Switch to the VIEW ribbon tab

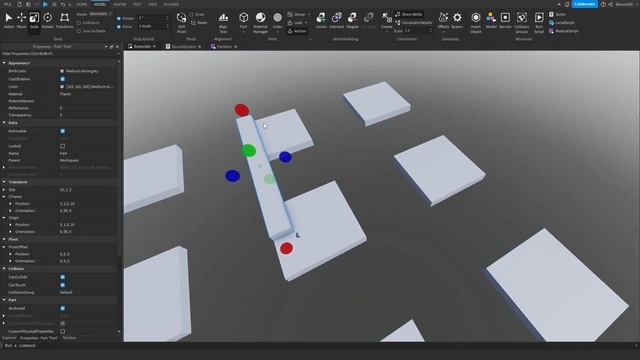tap(153, 4)
